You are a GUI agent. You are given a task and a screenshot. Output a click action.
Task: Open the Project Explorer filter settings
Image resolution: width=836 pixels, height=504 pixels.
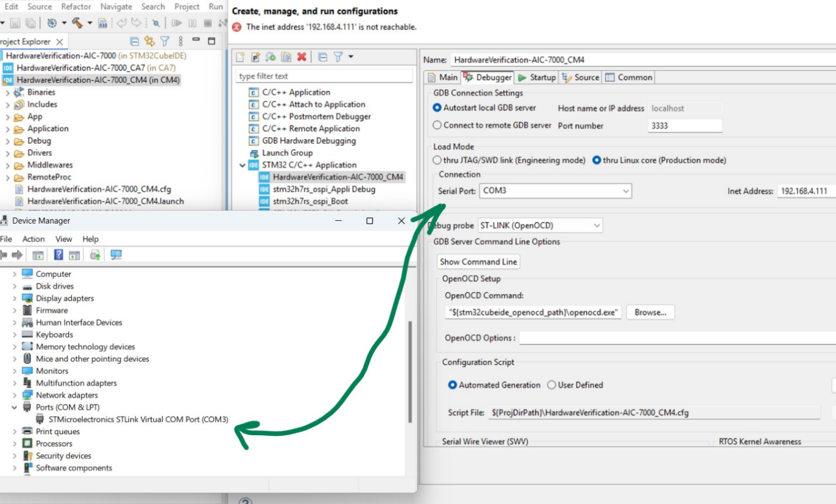(x=165, y=41)
